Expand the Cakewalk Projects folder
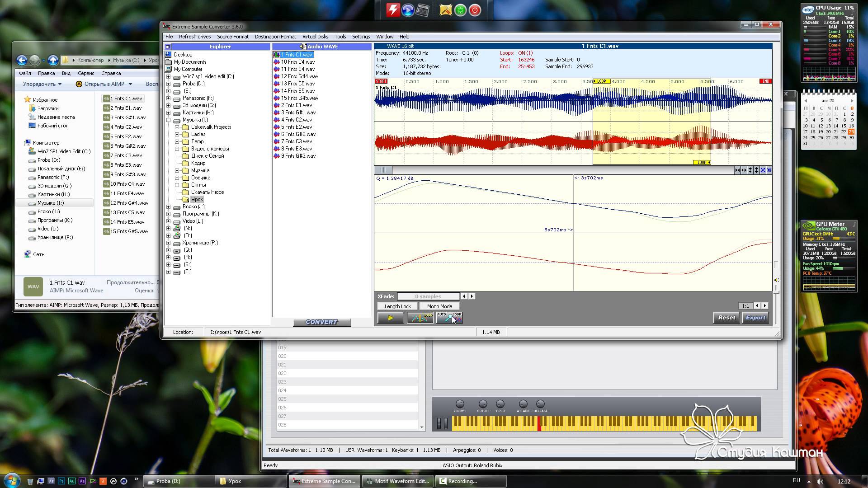Screen dimensions: 868x488 177,127
